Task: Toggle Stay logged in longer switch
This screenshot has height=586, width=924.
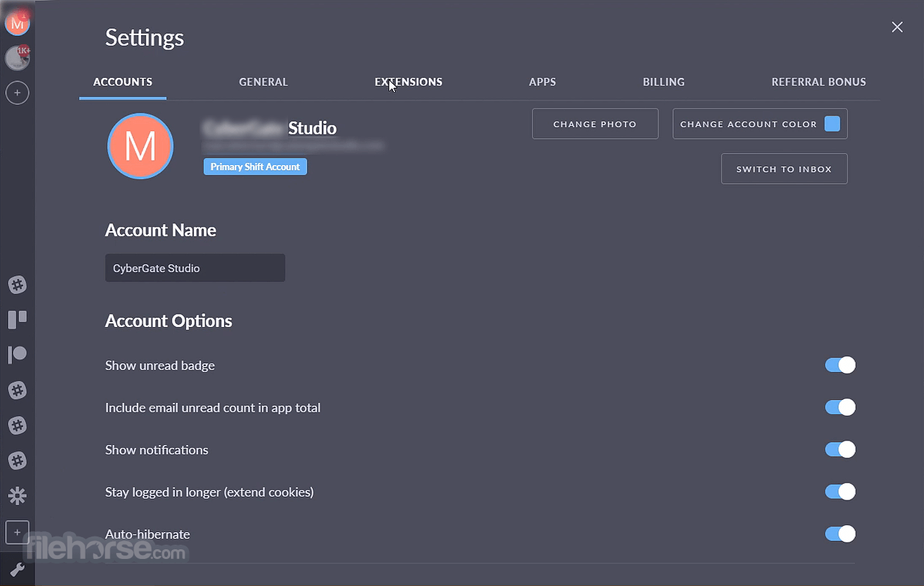Action: click(x=840, y=491)
